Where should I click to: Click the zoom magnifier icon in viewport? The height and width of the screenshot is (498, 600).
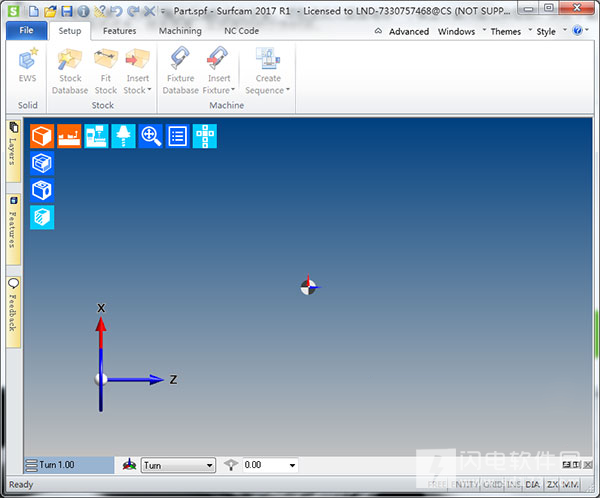(151, 136)
